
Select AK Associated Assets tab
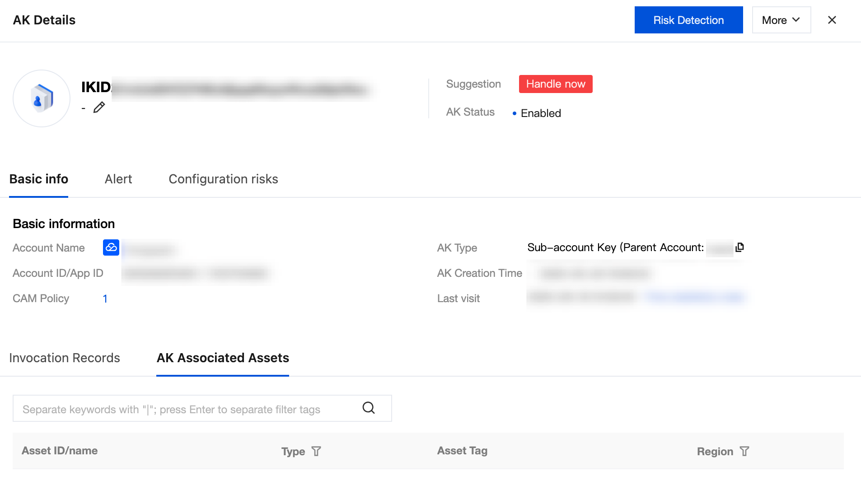click(223, 358)
